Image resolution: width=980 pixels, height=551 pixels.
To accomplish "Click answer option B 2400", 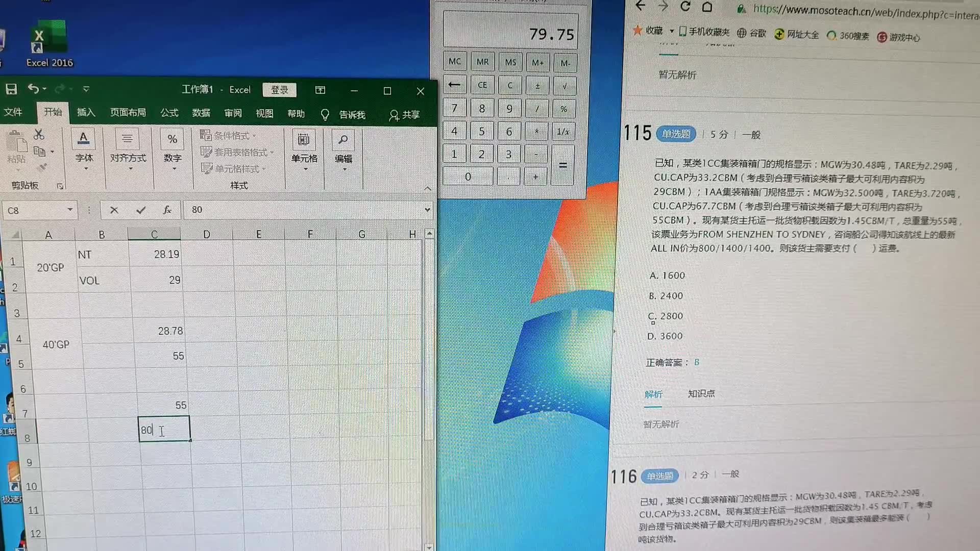I will tap(666, 296).
